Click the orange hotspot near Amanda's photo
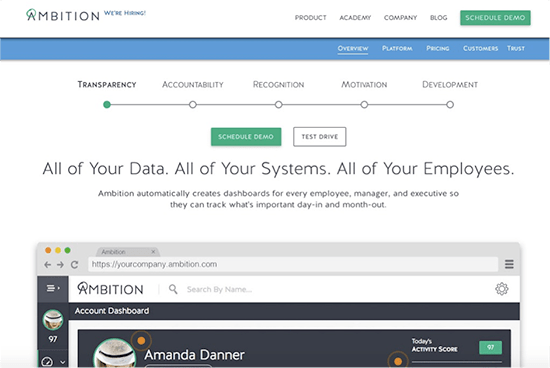The width and height of the screenshot is (550, 368). tap(141, 340)
